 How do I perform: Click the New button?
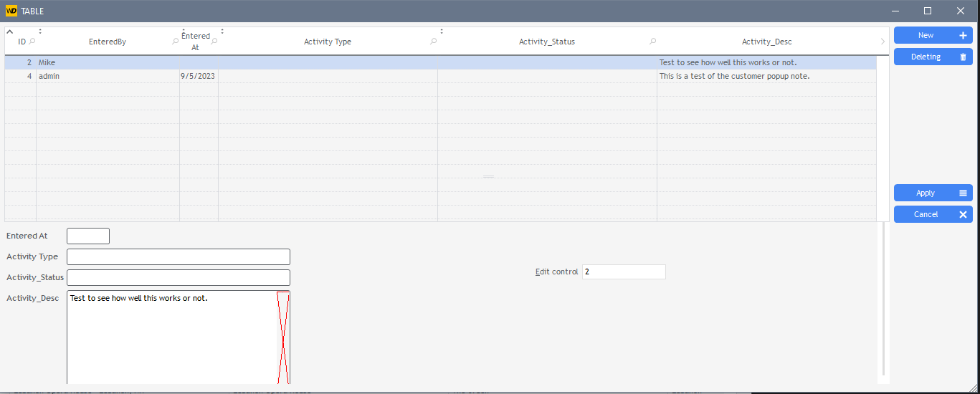coord(932,35)
